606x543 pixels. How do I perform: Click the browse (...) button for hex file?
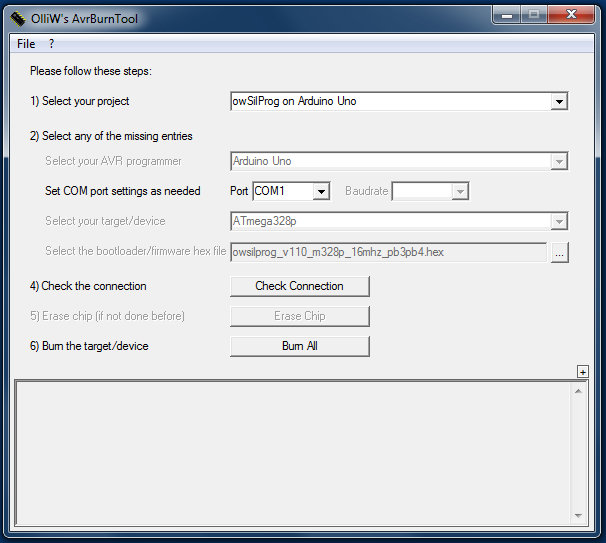[559, 253]
